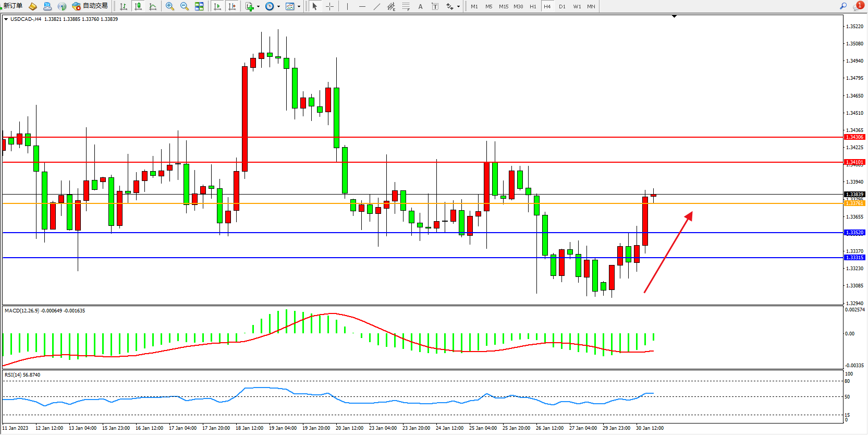Switch chart to candlestick mode

point(138,6)
